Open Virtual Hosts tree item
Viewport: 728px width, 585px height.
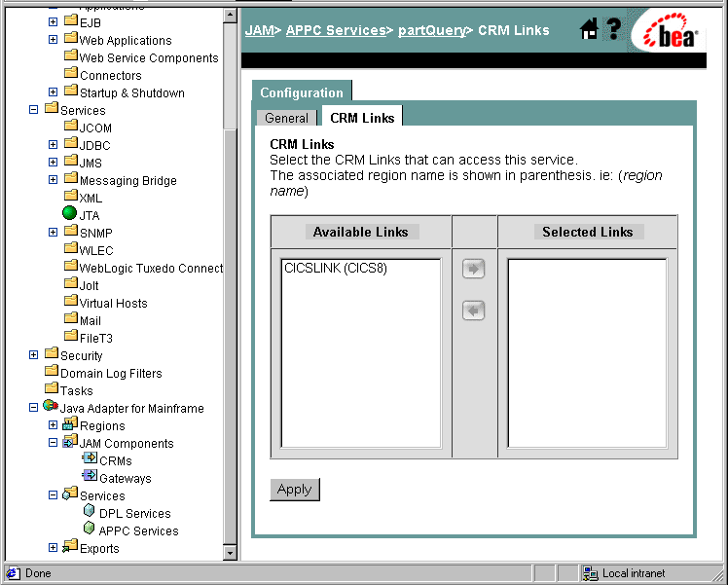pyautogui.click(x=113, y=303)
